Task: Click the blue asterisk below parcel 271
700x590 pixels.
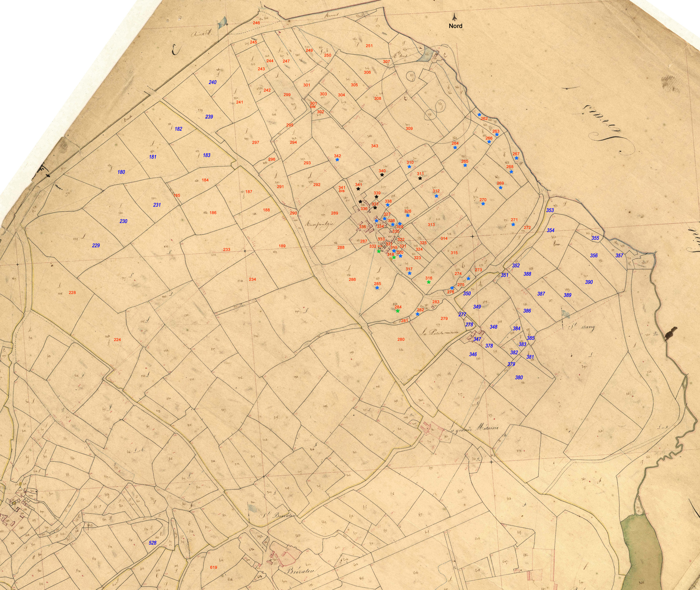Action: [x=513, y=225]
